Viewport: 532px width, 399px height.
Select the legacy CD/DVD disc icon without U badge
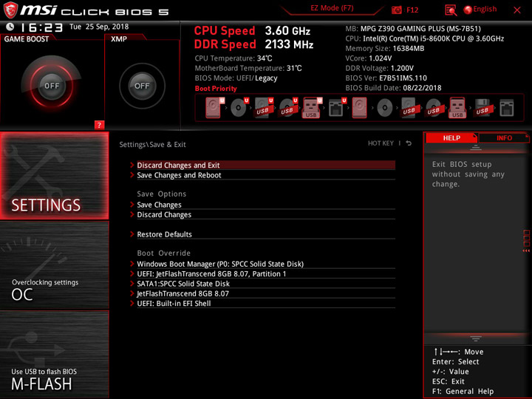pyautogui.click(x=385, y=108)
